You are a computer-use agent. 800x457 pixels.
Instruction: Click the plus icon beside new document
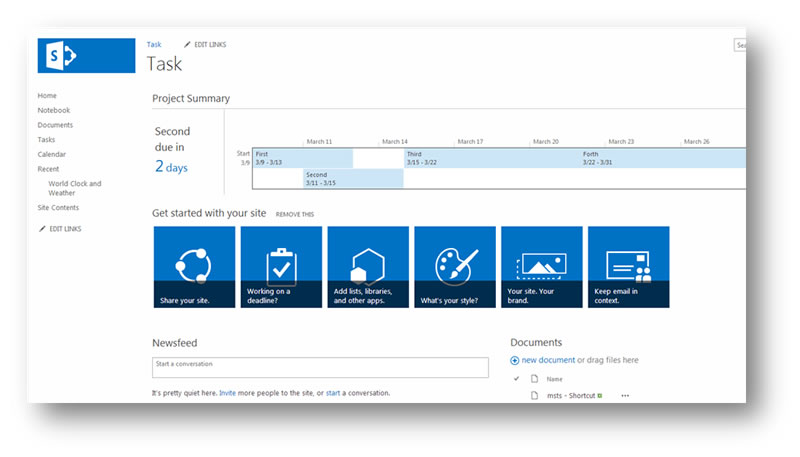(515, 360)
